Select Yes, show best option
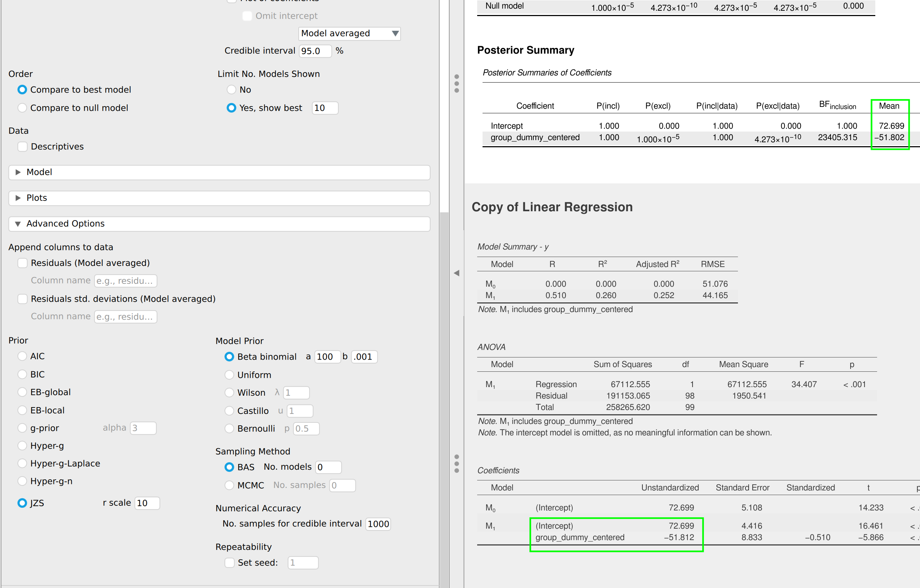The image size is (920, 588). pyautogui.click(x=231, y=108)
